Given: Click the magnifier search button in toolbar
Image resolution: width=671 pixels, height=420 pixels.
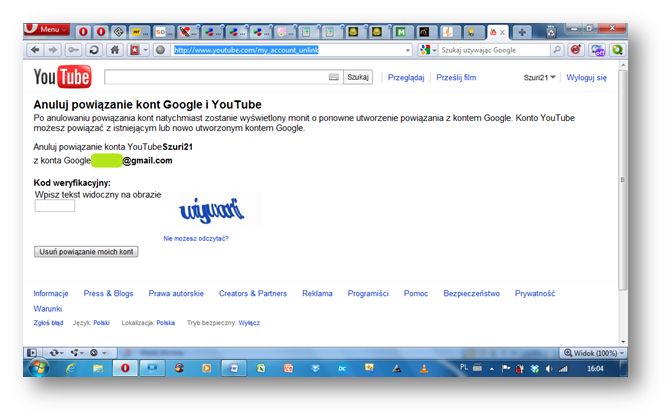Looking at the screenshot, I should pos(556,50).
